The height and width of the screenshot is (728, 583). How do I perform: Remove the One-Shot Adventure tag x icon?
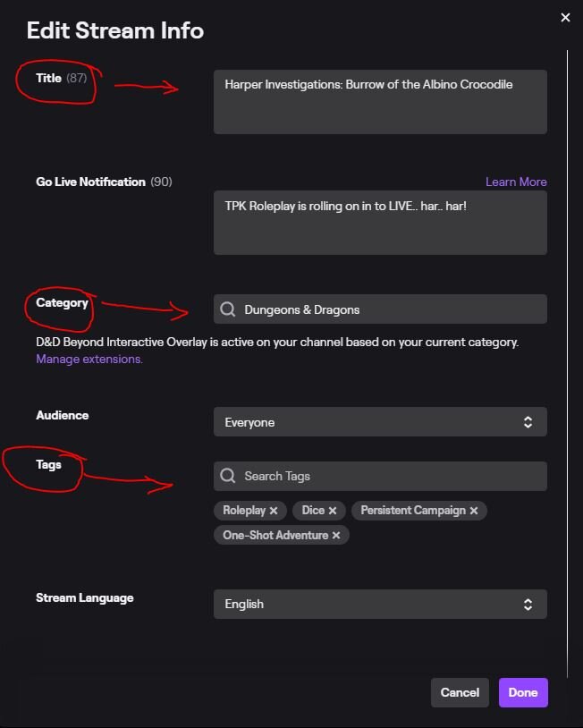pos(336,536)
